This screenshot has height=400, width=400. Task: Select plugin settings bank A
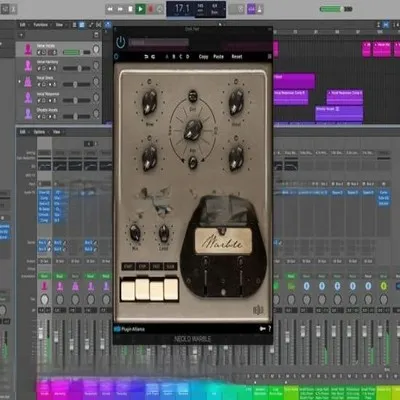pyautogui.click(x=167, y=57)
